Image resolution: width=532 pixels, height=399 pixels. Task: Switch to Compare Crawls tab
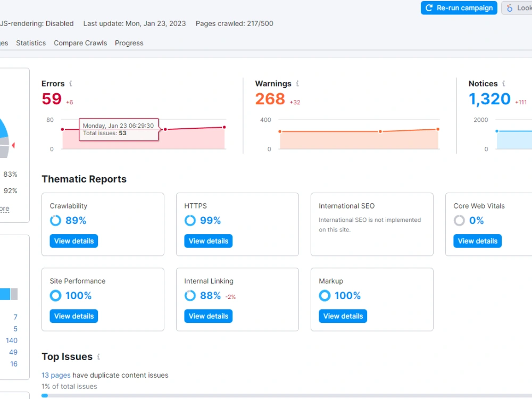(x=80, y=43)
